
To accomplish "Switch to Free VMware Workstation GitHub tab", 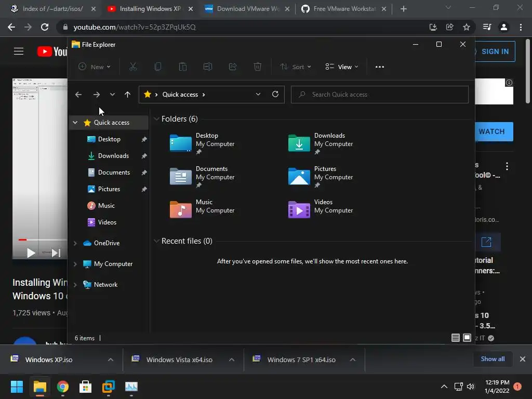I will pos(344,9).
